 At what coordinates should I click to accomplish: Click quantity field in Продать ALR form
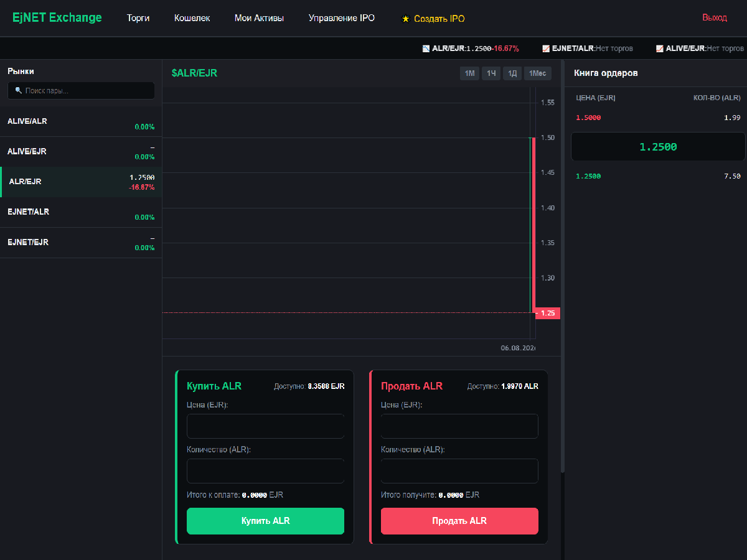click(x=459, y=471)
